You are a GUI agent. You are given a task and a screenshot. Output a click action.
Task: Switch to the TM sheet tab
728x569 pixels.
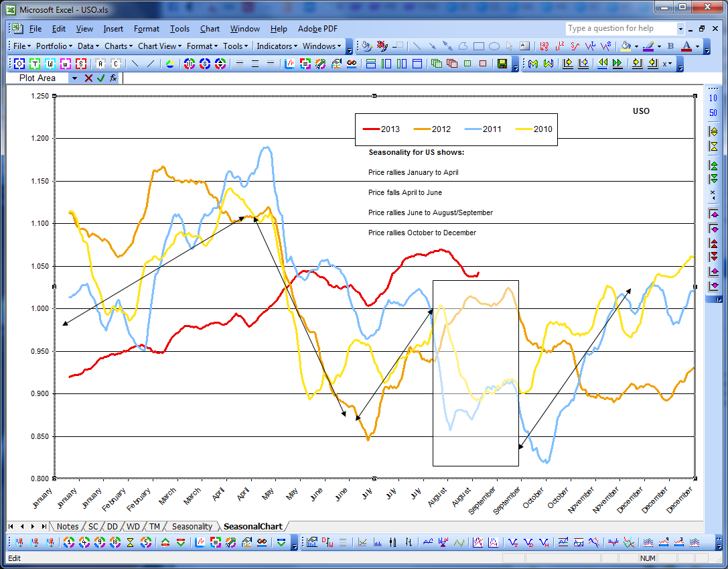coord(155,526)
